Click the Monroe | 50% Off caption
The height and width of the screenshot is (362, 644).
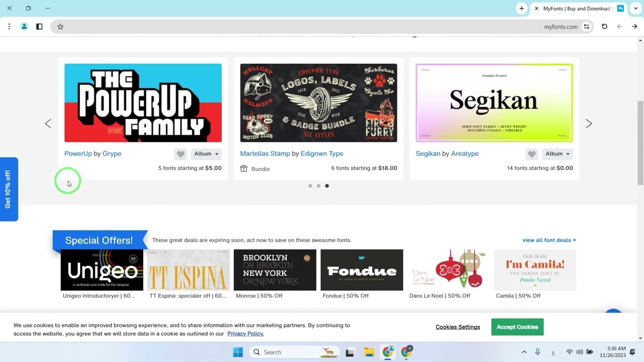click(x=259, y=296)
